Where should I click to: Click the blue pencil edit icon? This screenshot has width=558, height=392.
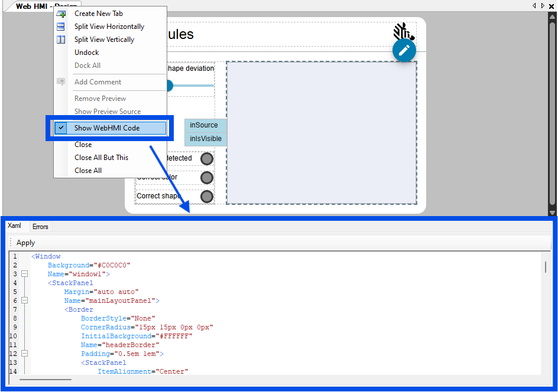point(404,51)
